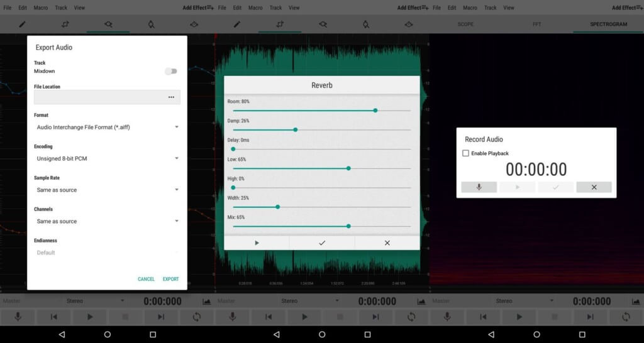The image size is (644, 343).
Task: Select the SPECTROGRAM tab
Action: point(608,24)
